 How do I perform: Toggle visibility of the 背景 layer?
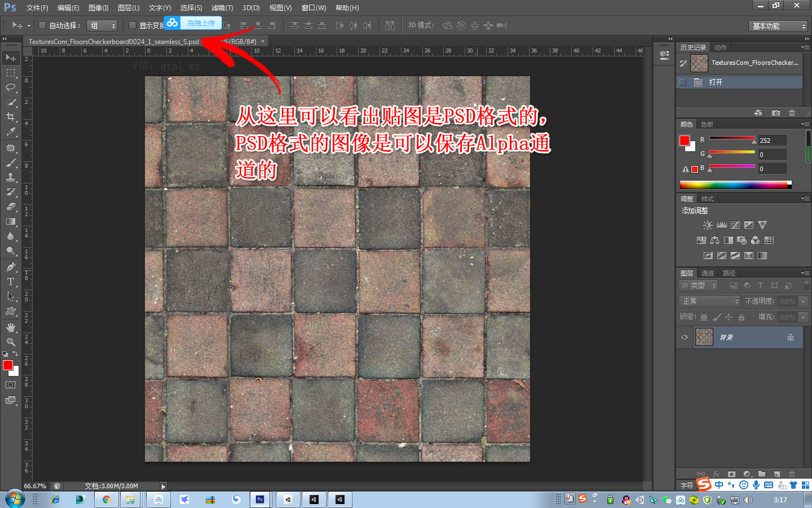pyautogui.click(x=685, y=337)
